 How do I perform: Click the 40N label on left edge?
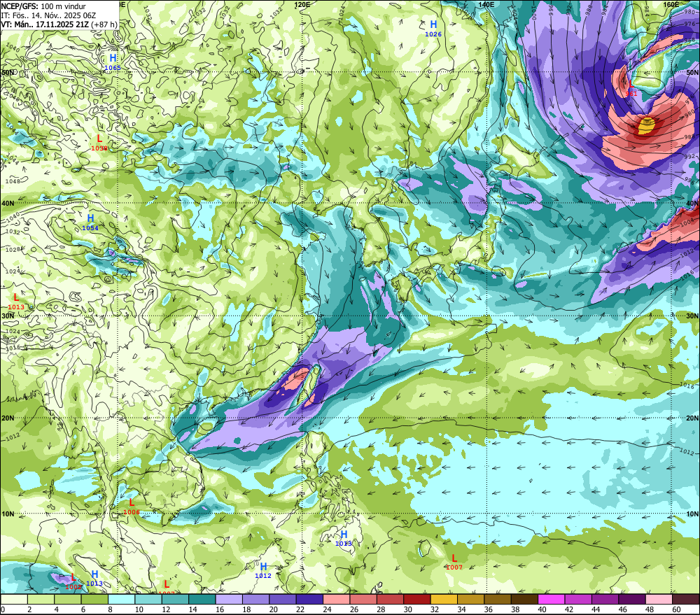8,203
